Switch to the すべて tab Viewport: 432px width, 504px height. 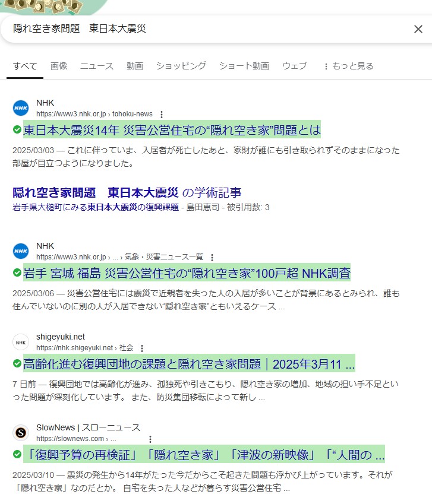pyautogui.click(x=25, y=66)
